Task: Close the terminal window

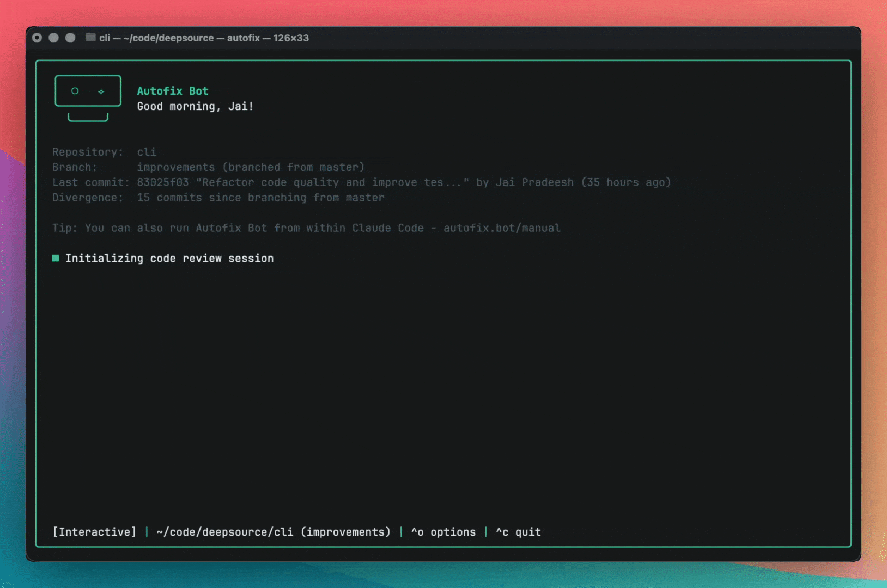Action: (x=37, y=38)
